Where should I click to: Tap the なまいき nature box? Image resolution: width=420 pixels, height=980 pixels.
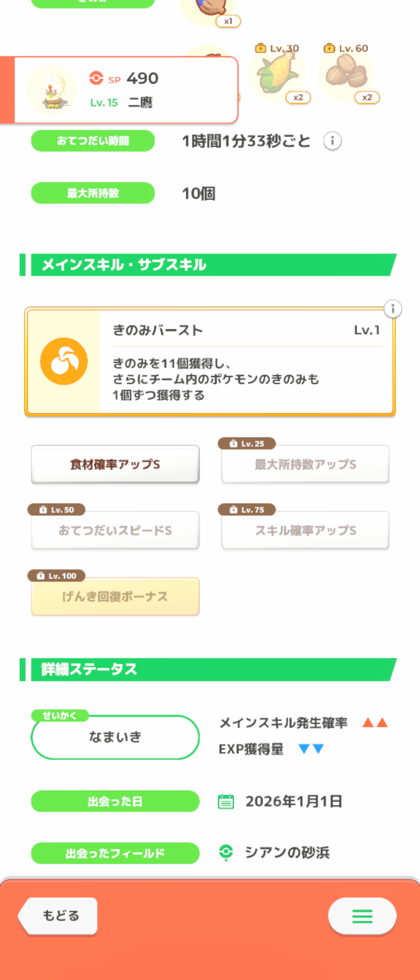(115, 737)
